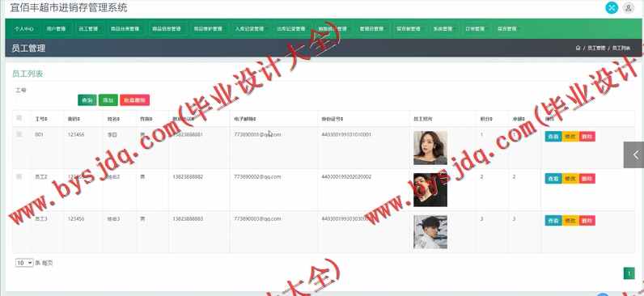Click the name 李四 cell
This screenshot has width=644, height=296.
112,135
